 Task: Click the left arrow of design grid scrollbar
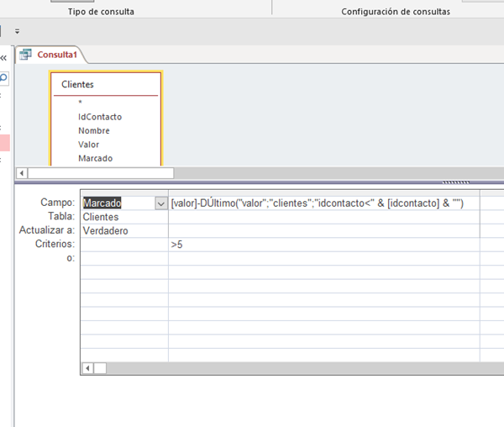[x=87, y=368]
